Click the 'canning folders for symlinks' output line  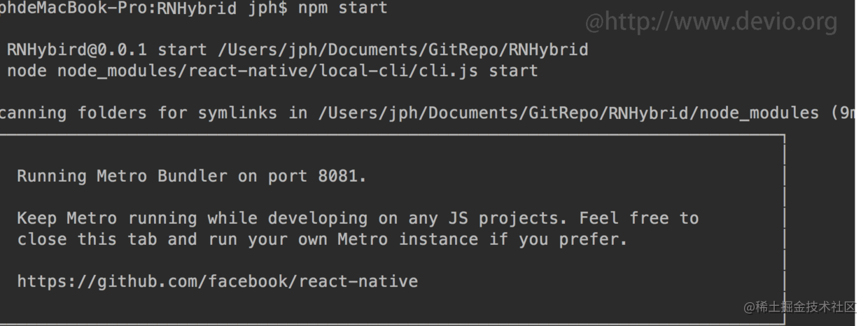(427, 113)
